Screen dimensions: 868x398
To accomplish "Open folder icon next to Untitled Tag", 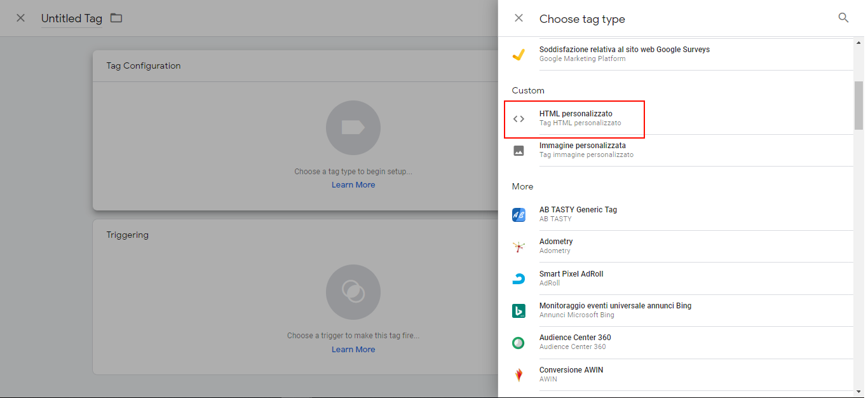I will tap(116, 18).
